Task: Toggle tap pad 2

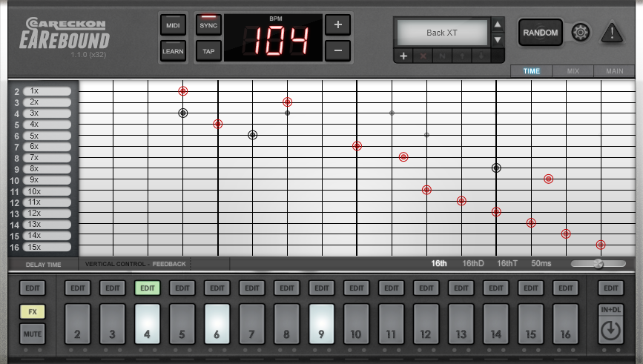Action: pos(78,323)
